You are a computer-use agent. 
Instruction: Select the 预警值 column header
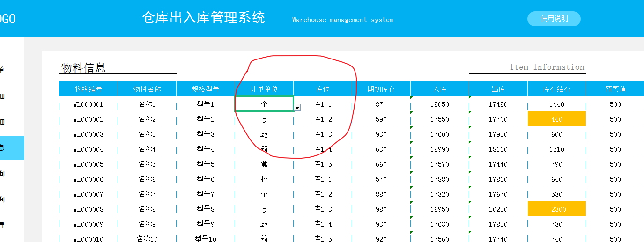point(615,89)
